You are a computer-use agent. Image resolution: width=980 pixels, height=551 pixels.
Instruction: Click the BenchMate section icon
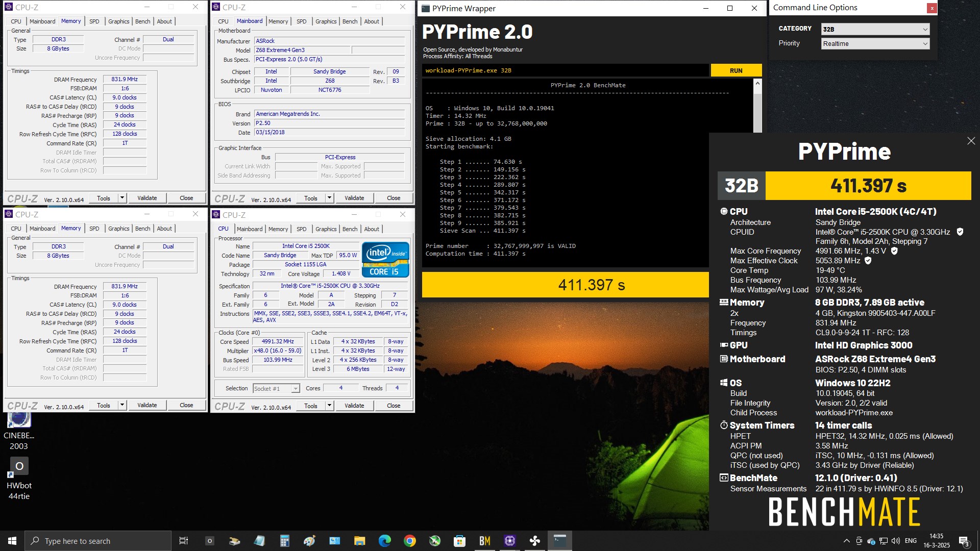[724, 478]
